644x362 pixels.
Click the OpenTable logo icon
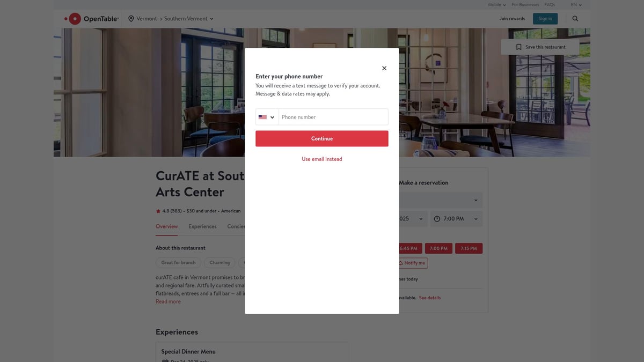coord(74,19)
